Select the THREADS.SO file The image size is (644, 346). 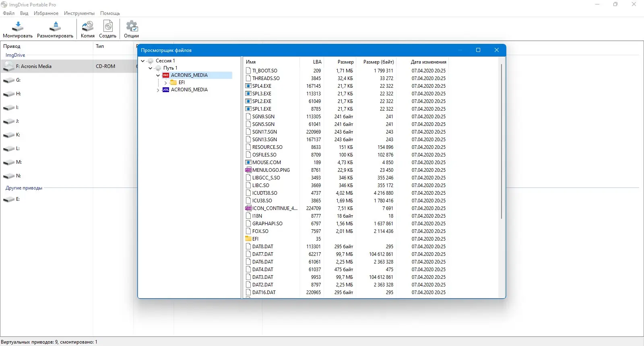266,78
